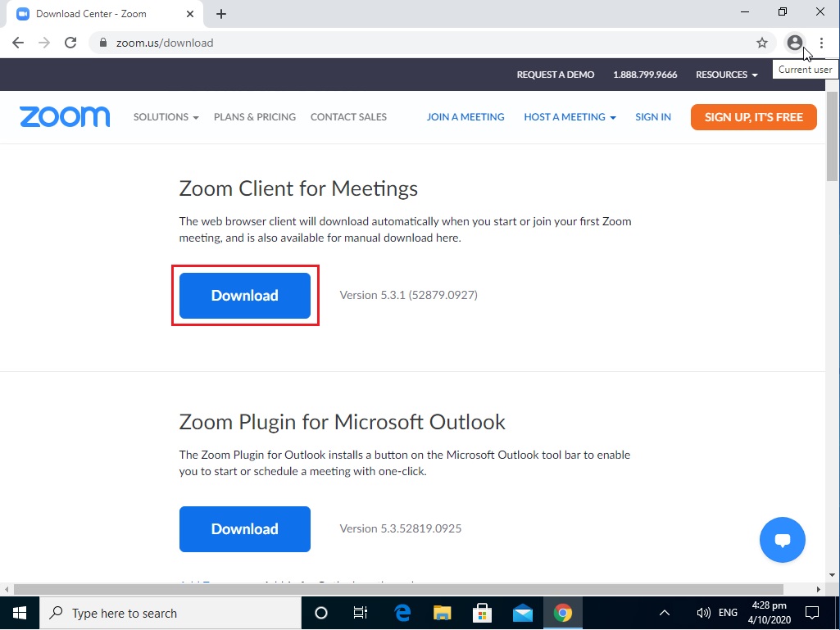
Task: Click the browser back arrow
Action: 18,43
